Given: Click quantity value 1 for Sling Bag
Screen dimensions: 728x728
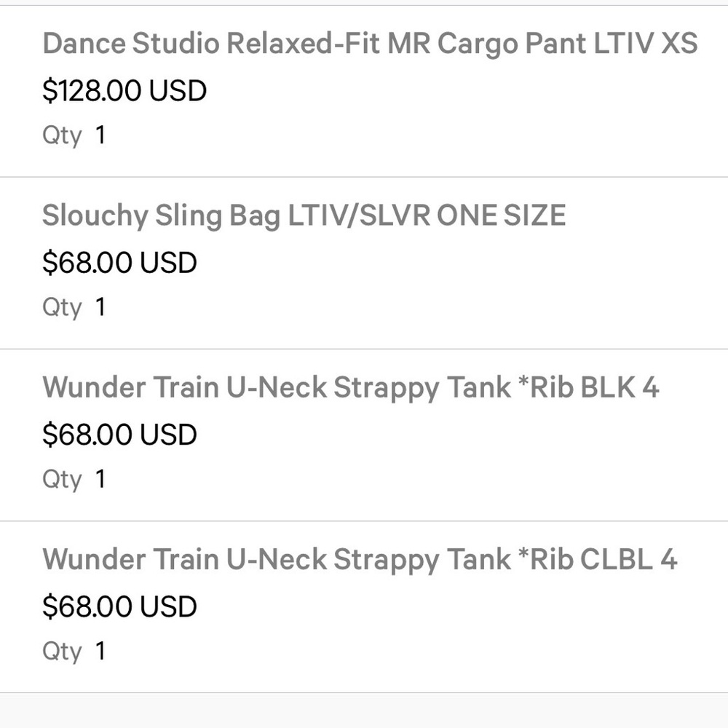Looking at the screenshot, I should click(100, 307).
